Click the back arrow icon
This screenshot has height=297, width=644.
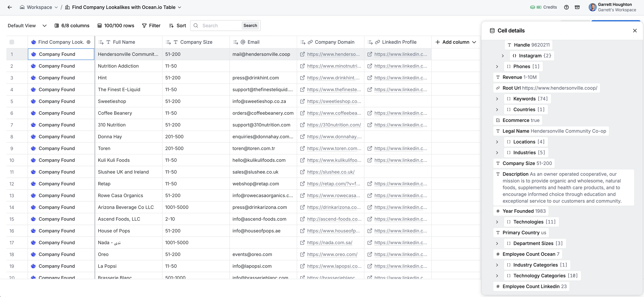point(10,7)
